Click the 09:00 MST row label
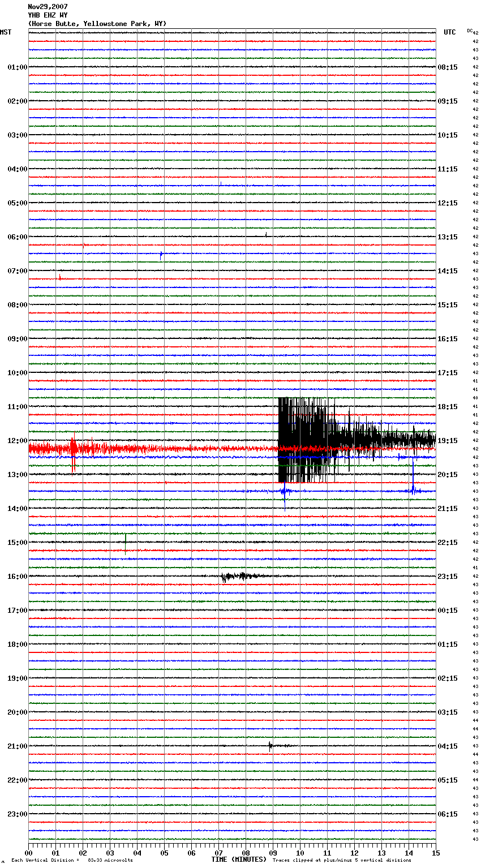This screenshot has width=481, height=868. pyautogui.click(x=18, y=339)
